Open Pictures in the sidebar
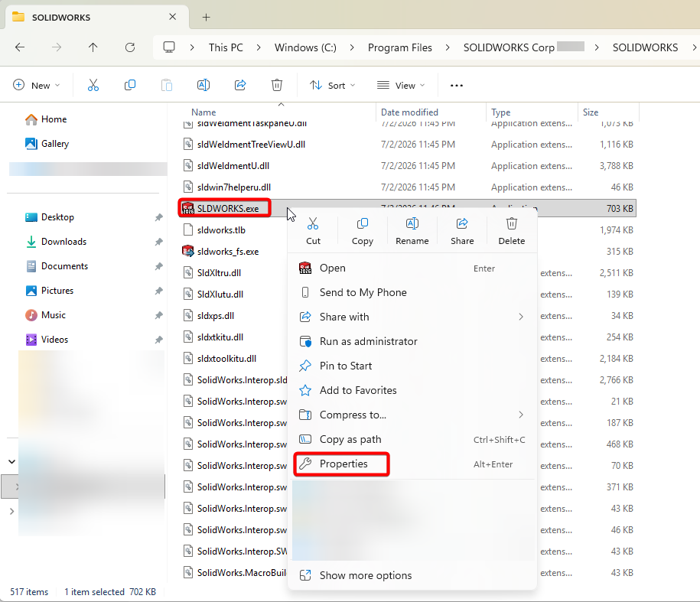 click(x=50, y=291)
